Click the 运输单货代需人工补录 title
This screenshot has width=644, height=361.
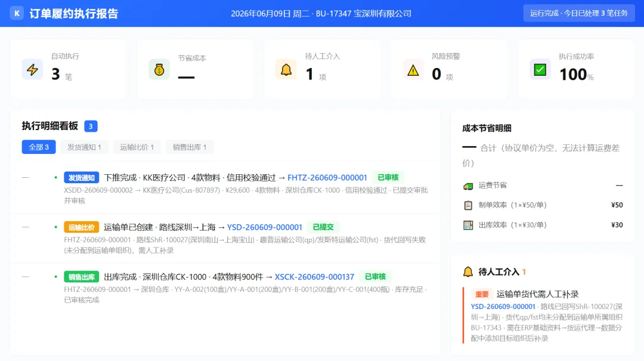(x=537, y=294)
